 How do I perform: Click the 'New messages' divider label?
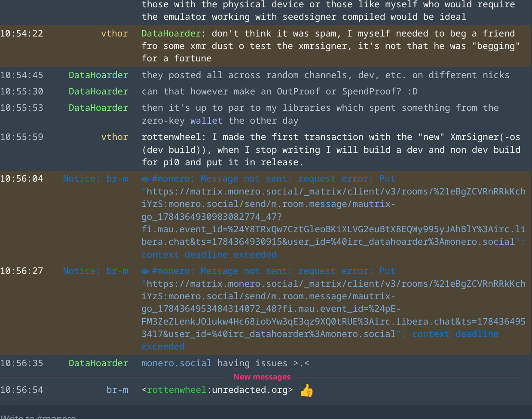click(x=262, y=377)
